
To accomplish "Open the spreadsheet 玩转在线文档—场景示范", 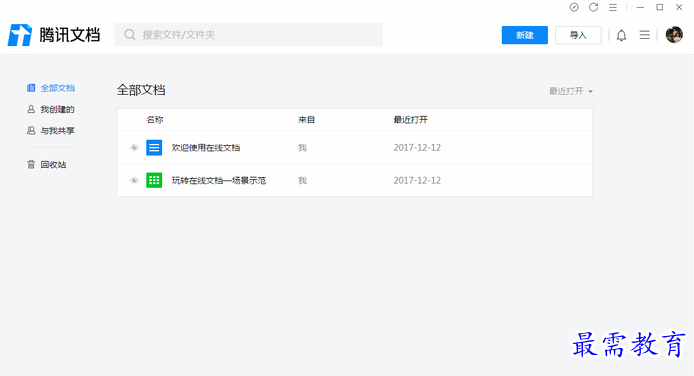I will coord(219,180).
